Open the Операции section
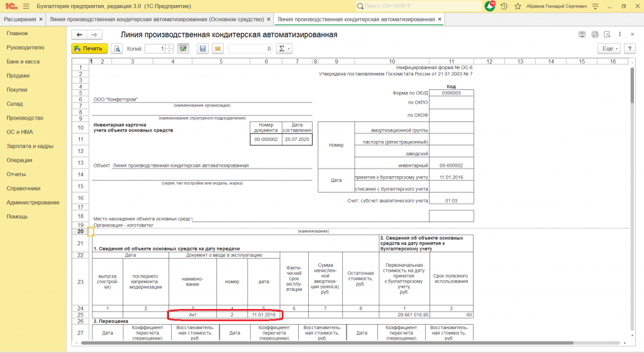The image size is (644, 353). (19, 160)
